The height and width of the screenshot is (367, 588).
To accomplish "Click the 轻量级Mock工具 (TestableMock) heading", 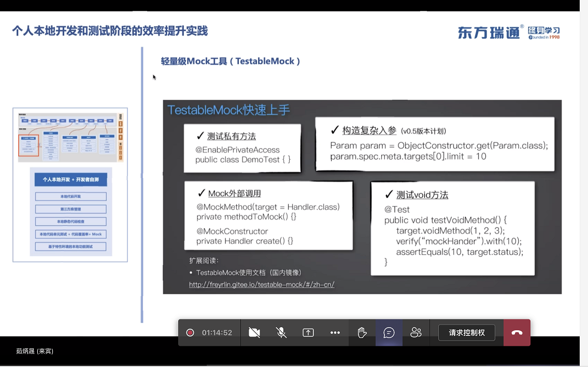I will coord(231,61).
